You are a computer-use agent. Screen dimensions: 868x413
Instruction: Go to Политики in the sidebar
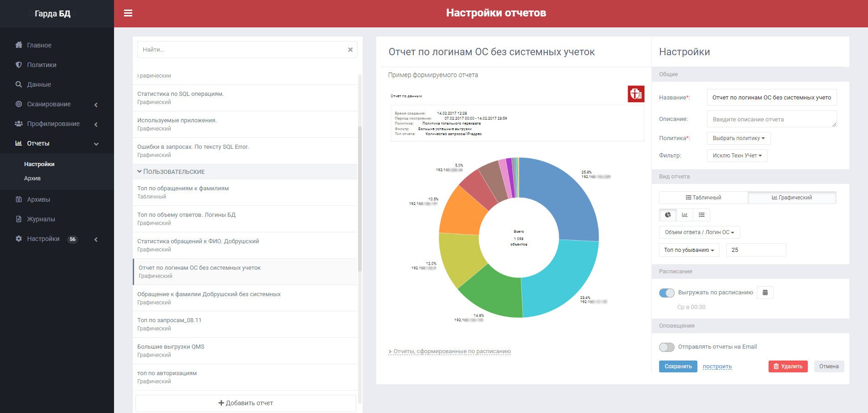[42, 65]
